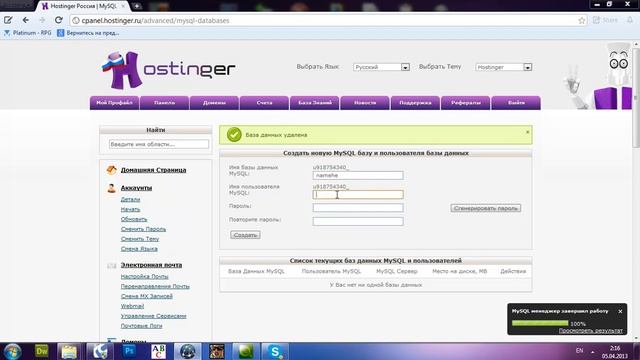Viewport: 640px width, 360px height.
Task: Click the Hostinger logo
Action: (x=168, y=70)
